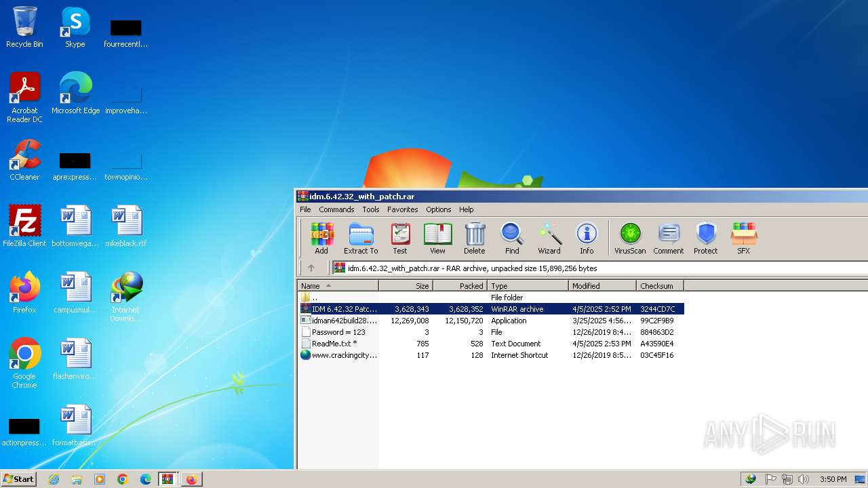Select improveha desktop file

(x=125, y=99)
